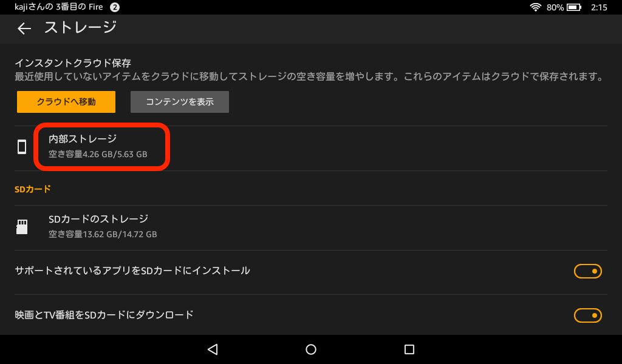Screen dimensions: 622x364
Task: Tap the ストレージ page title
Action: (x=81, y=27)
